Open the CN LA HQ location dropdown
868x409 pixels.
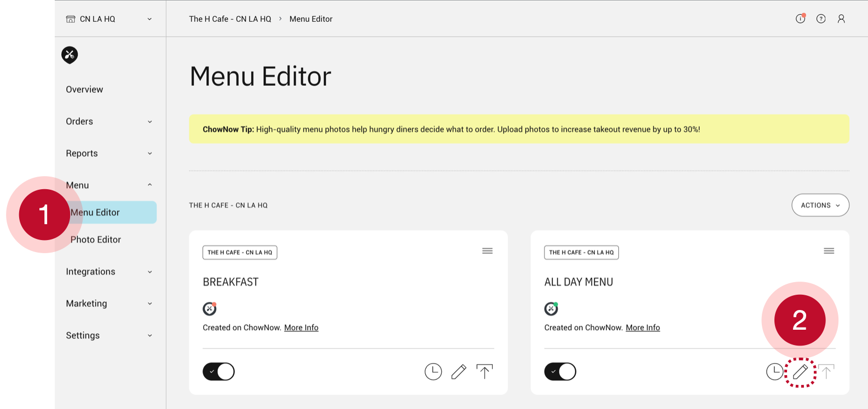pos(109,19)
